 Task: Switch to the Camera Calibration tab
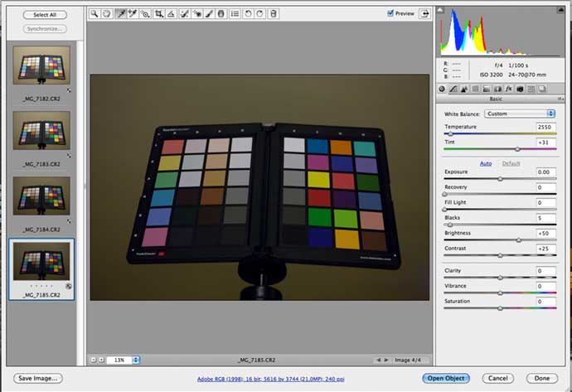(x=520, y=89)
